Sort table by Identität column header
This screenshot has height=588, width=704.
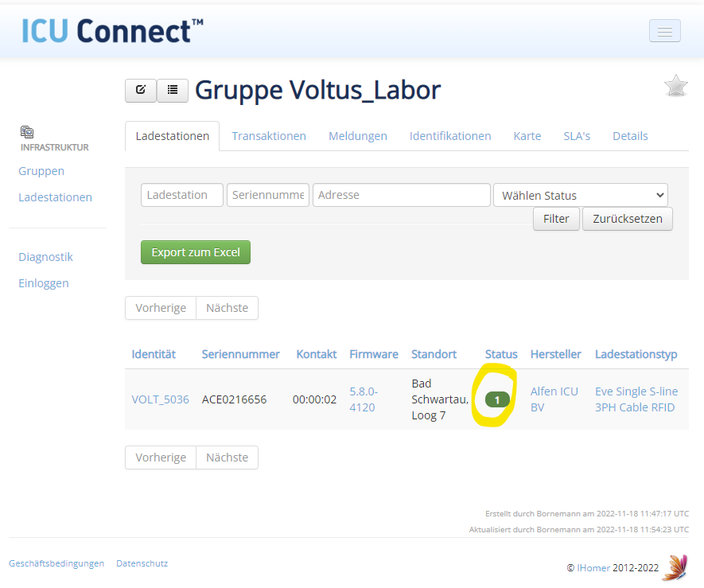pos(154,354)
